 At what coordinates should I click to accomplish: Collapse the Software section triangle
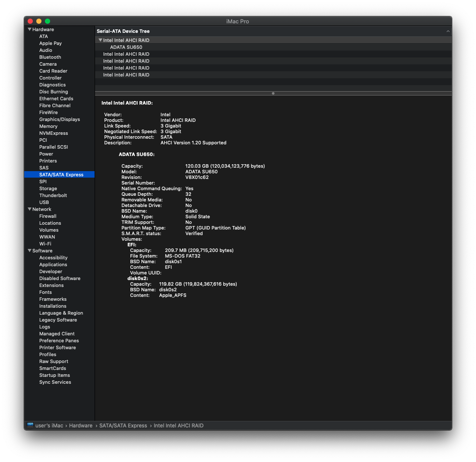[x=29, y=251]
